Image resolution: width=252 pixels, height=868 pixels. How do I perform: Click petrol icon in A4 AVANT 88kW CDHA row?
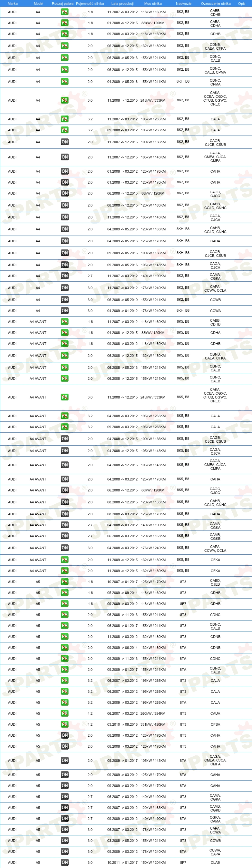pos(64,333)
